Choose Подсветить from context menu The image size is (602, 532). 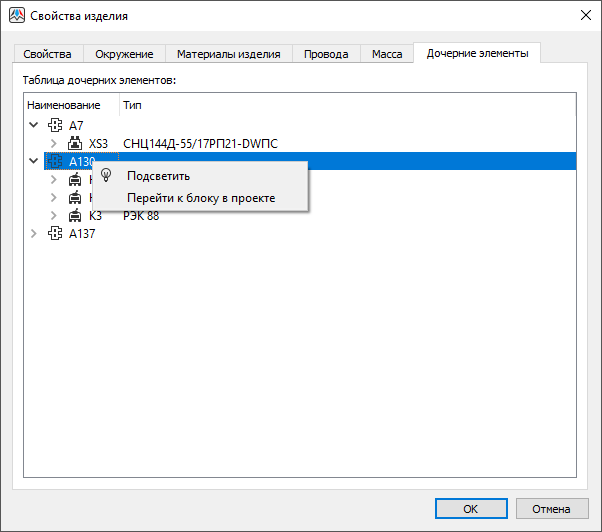[158, 176]
